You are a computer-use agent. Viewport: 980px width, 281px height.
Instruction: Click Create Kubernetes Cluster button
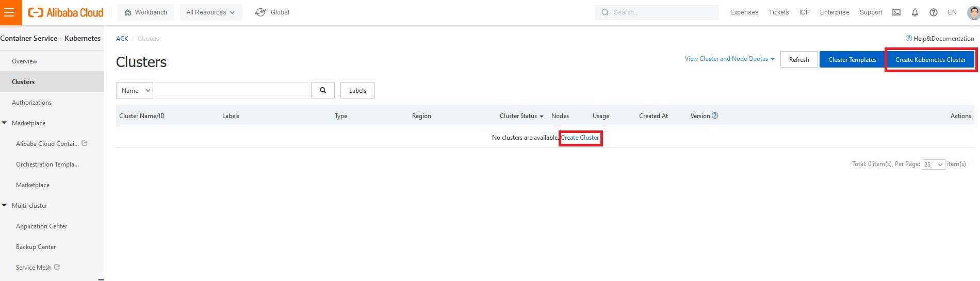click(x=930, y=60)
